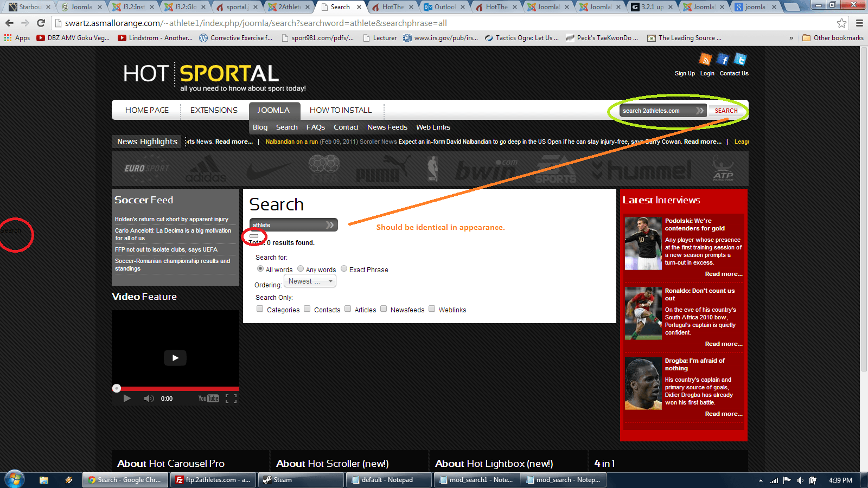
Task: Open the Twitter icon in header
Action: click(x=741, y=59)
